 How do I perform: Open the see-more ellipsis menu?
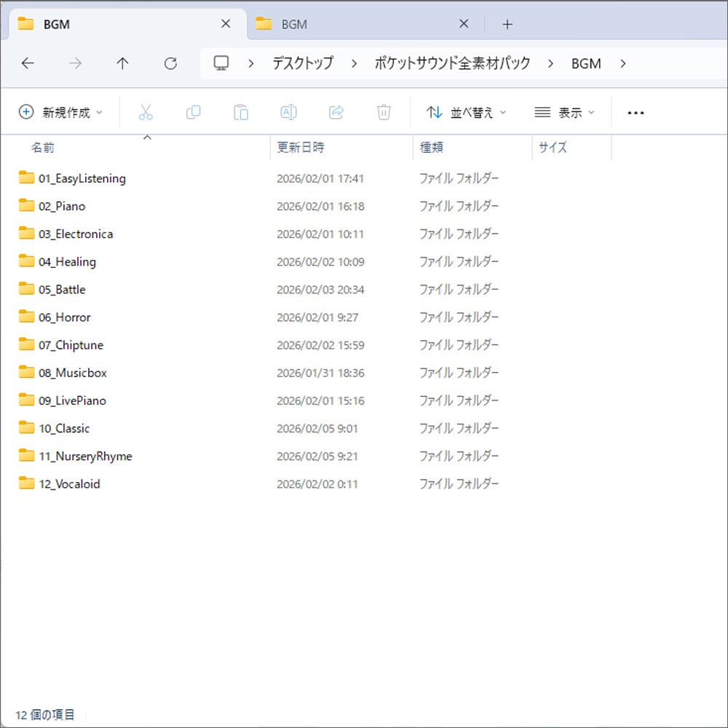tap(636, 112)
